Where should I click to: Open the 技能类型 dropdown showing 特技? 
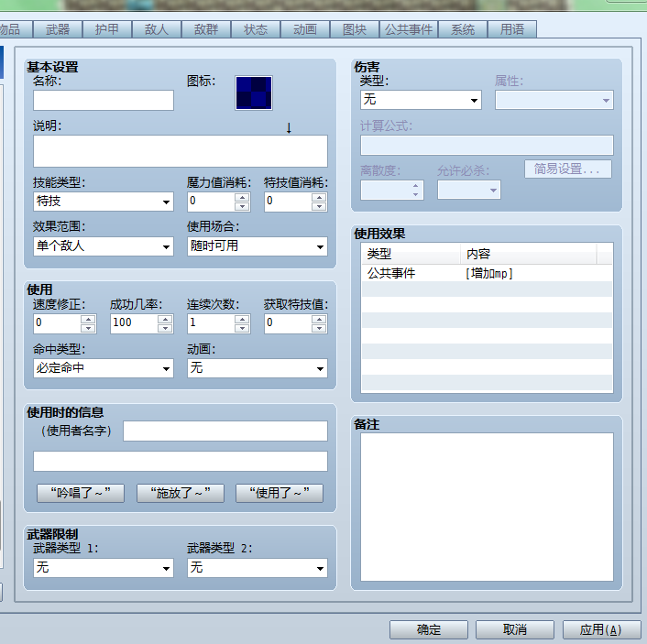pos(104,202)
